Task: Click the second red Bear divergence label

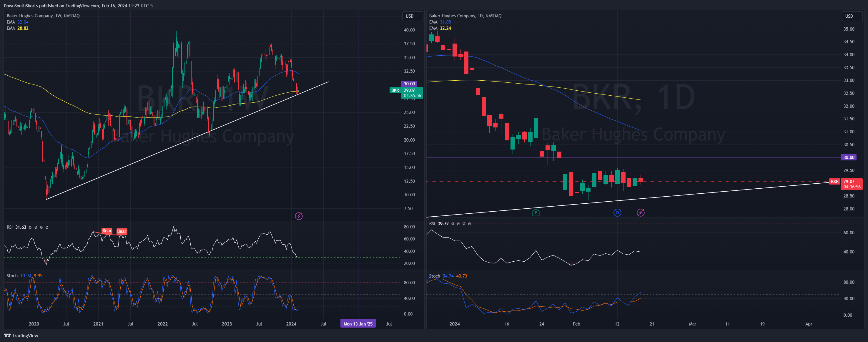Action: (x=122, y=231)
